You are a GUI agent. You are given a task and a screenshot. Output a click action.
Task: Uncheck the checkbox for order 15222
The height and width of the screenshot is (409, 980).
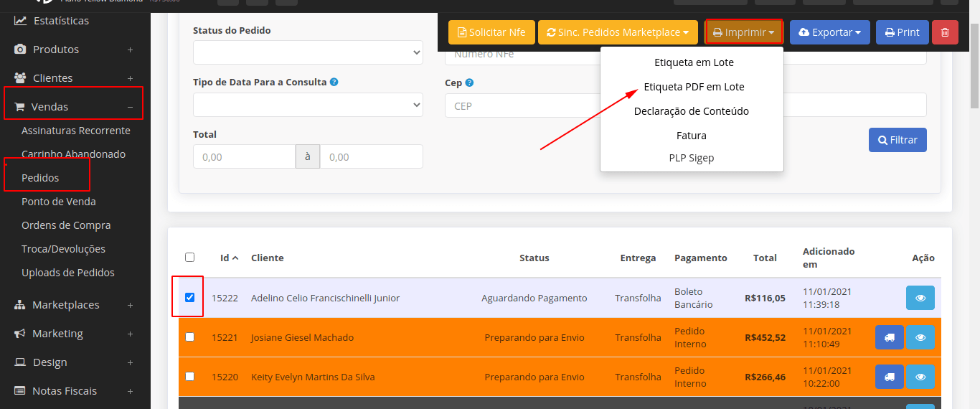(189, 297)
